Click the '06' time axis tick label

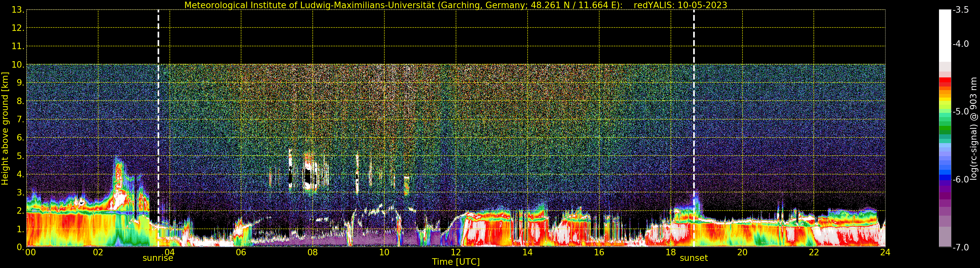241,252
